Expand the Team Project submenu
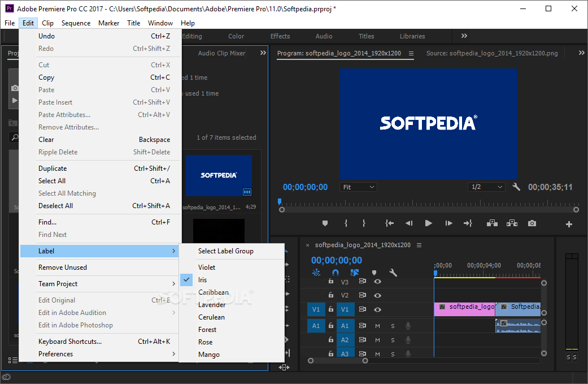Image resolution: width=588 pixels, height=384 pixels. 100,284
